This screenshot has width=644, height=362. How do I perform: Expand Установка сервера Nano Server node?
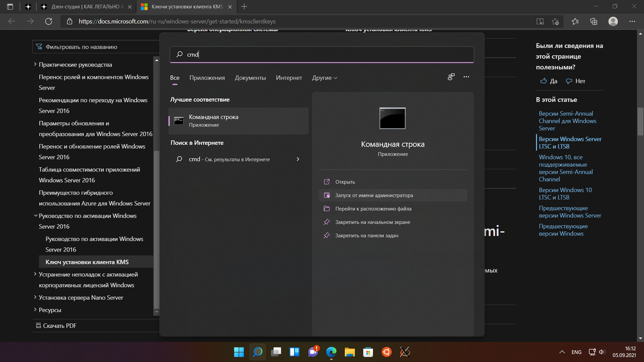coord(35,297)
